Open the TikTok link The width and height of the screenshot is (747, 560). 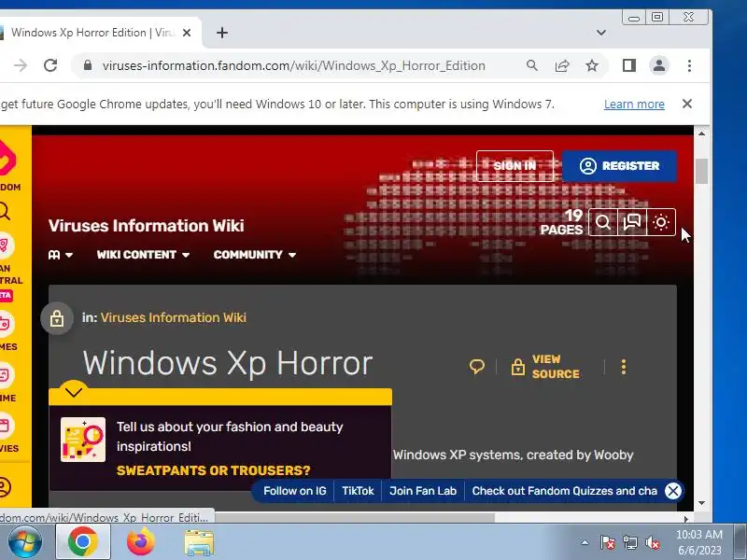pyautogui.click(x=358, y=491)
